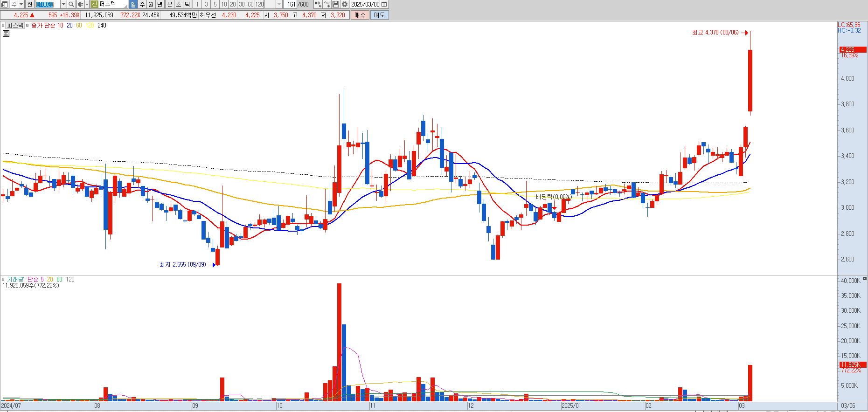
Task: Click the grid table icon under legend
Action: [6, 34]
